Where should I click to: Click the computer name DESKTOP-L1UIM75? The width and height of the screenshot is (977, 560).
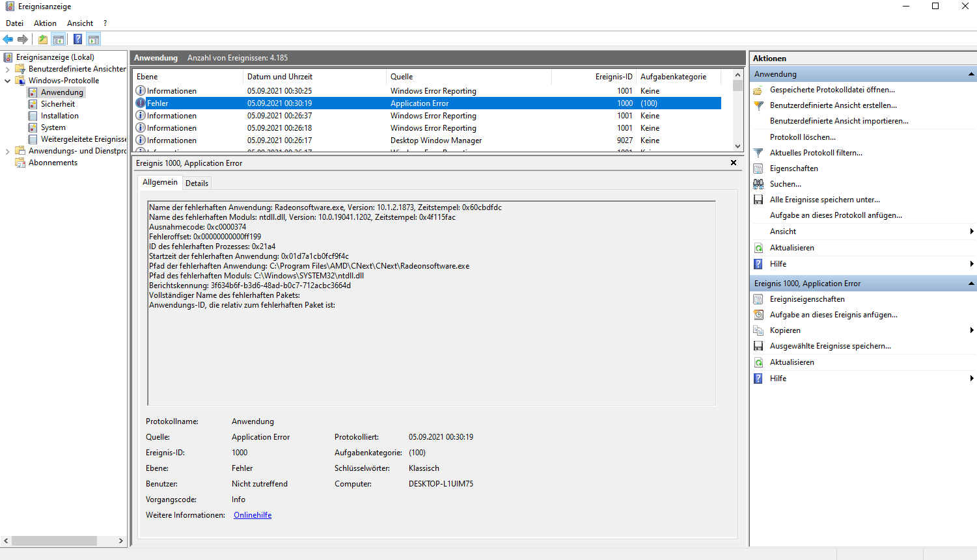coord(441,484)
